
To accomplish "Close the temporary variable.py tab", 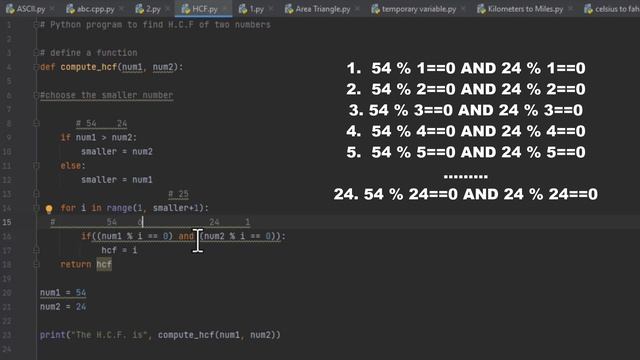I will tap(464, 9).
